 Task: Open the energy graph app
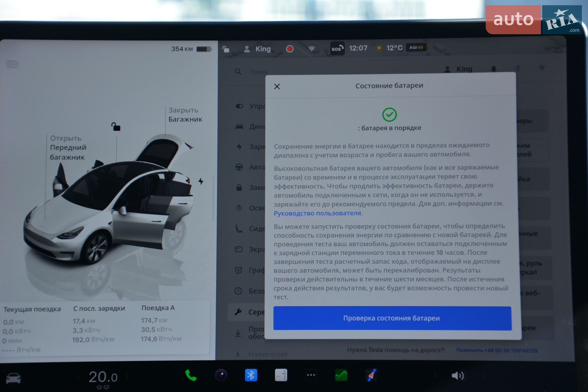341,375
